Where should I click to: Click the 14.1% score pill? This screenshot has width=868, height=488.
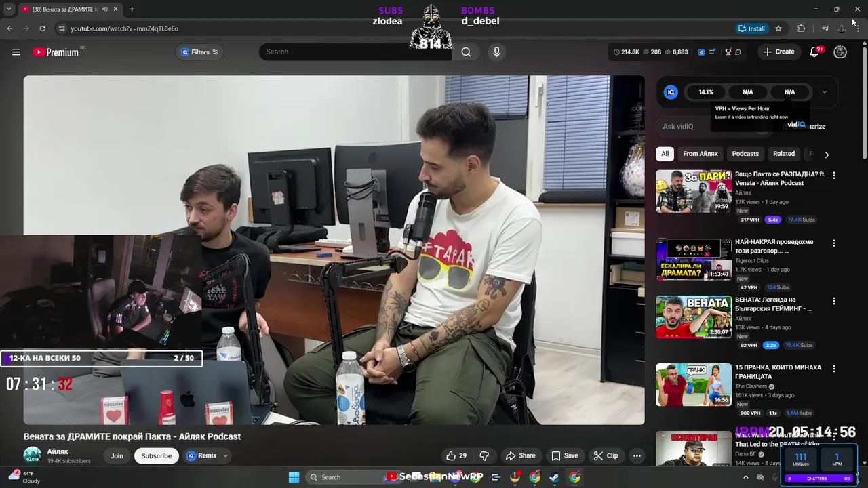pos(706,92)
